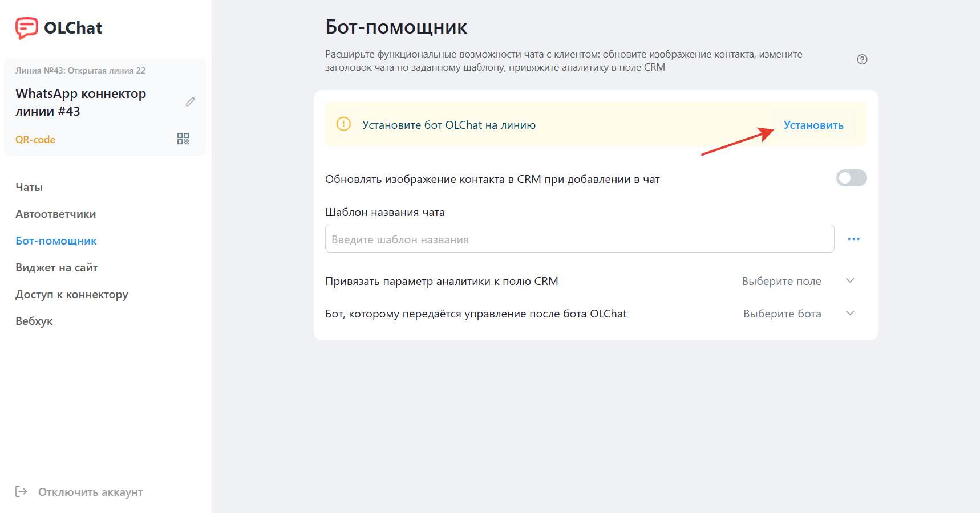Screen dimensions: 980x513
Task: Click the yellow warning exclamation icon
Action: [x=343, y=124]
